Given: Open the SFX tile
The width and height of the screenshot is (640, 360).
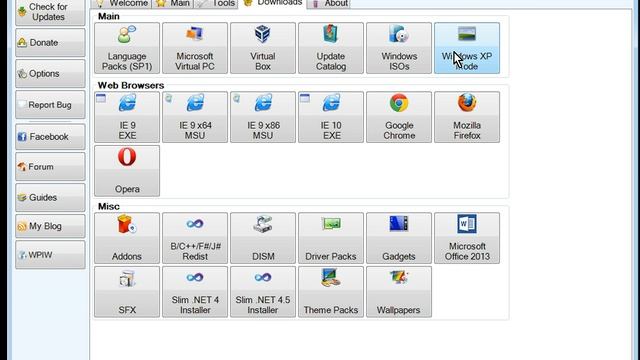Looking at the screenshot, I should click(x=127, y=292).
